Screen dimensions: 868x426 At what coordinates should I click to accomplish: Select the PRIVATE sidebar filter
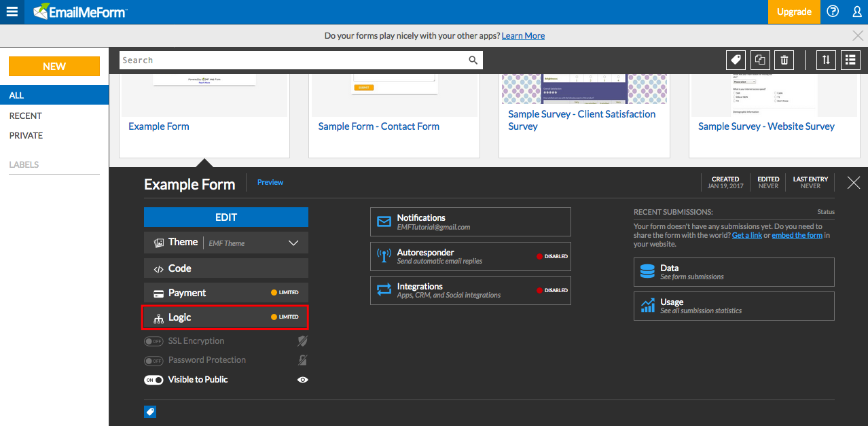click(x=26, y=135)
